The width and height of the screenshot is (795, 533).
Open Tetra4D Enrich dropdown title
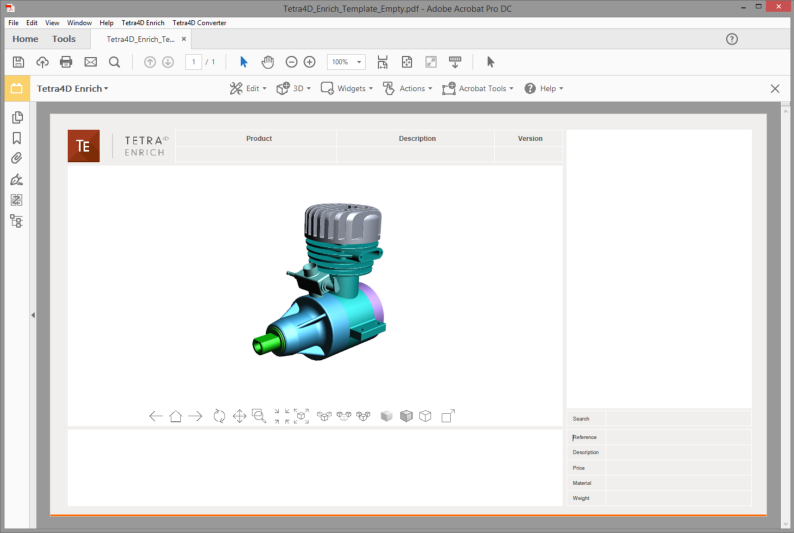[73, 89]
